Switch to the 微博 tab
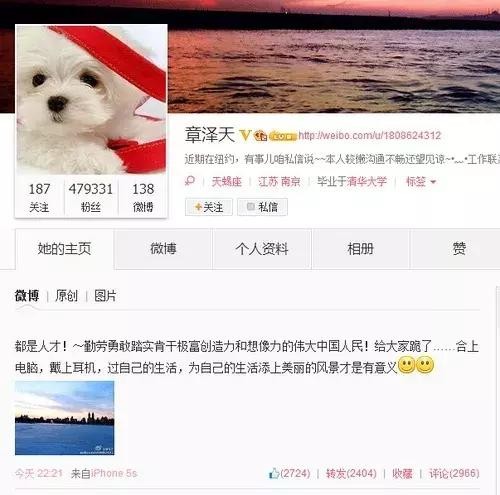The width and height of the screenshot is (500, 495). [163, 249]
